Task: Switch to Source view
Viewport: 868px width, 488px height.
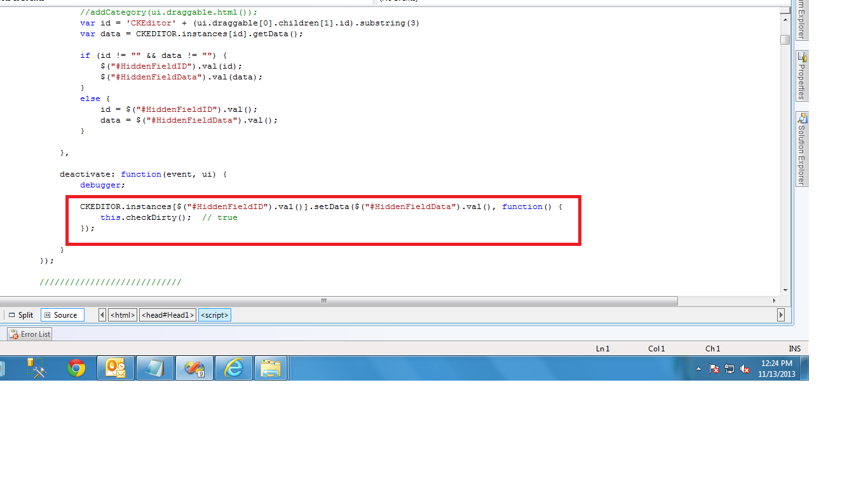Action: [x=62, y=315]
